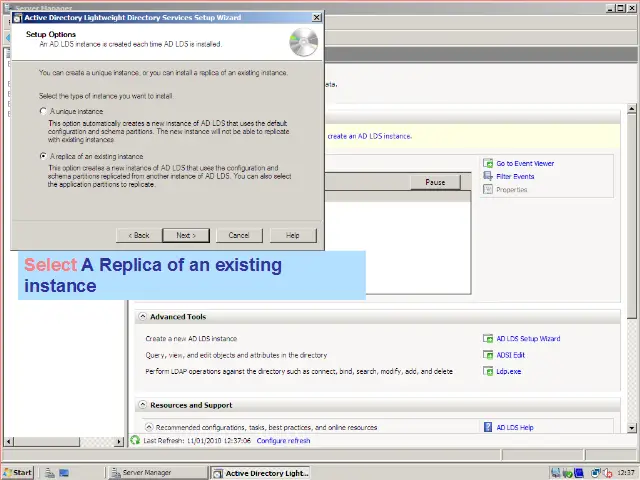Open the Filter Events link
640x480 pixels.
(515, 177)
